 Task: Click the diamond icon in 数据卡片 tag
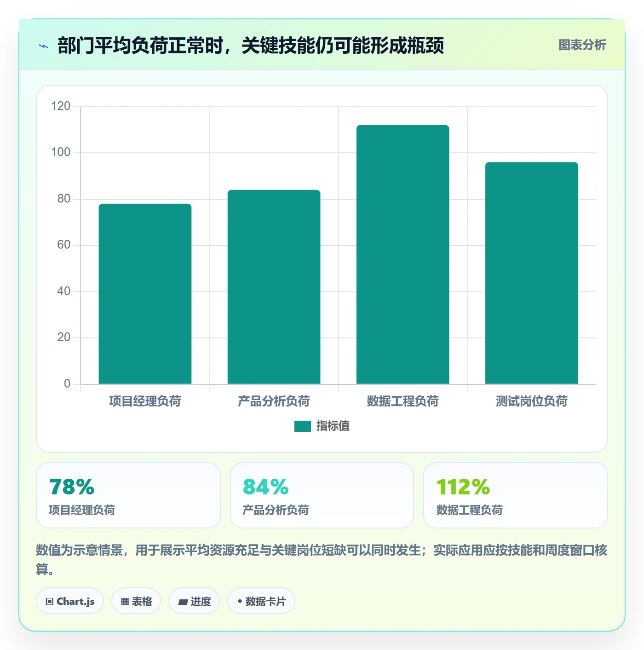240,601
